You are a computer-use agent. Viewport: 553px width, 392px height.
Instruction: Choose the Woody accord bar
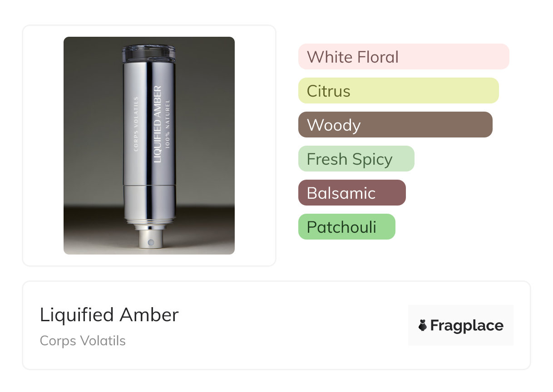click(395, 125)
